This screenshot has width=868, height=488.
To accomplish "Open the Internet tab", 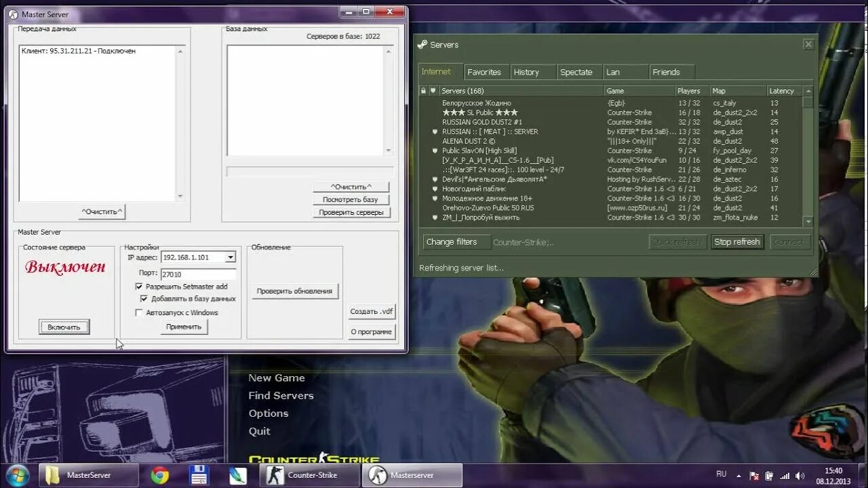I will (x=440, y=72).
